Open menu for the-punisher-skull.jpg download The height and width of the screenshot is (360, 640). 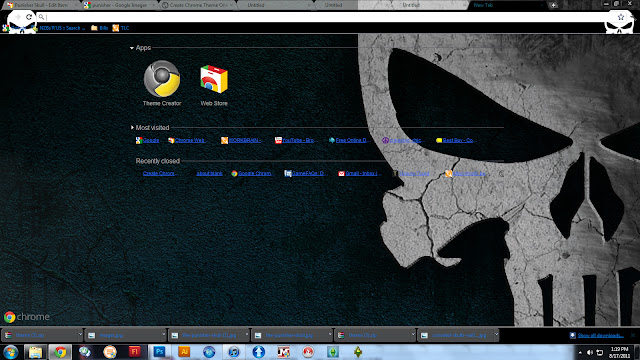coord(330,335)
